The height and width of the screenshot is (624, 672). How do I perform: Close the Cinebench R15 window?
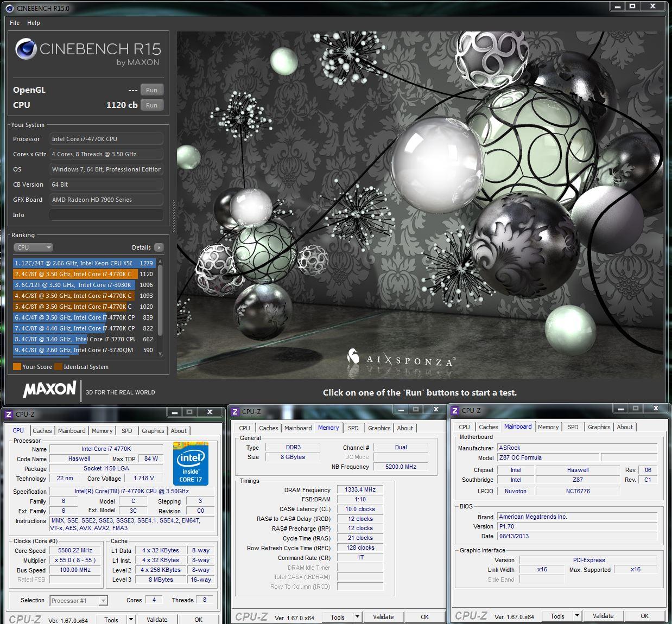653,7
